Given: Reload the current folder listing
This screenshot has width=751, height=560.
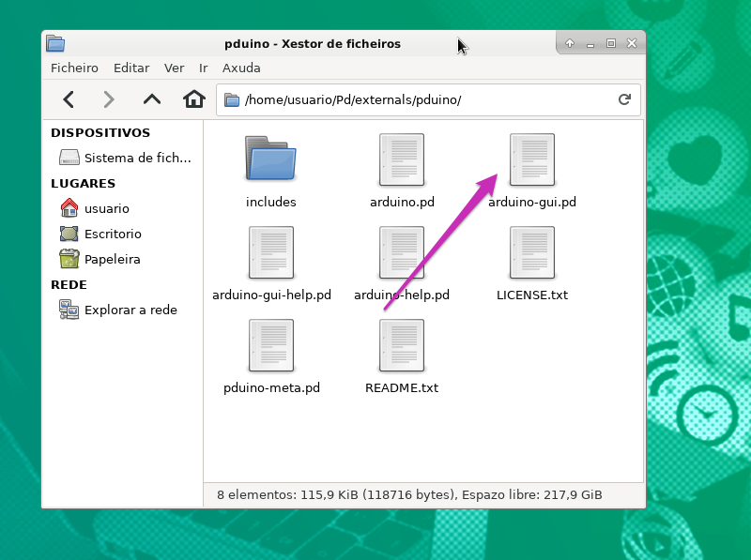Looking at the screenshot, I should 624,100.
